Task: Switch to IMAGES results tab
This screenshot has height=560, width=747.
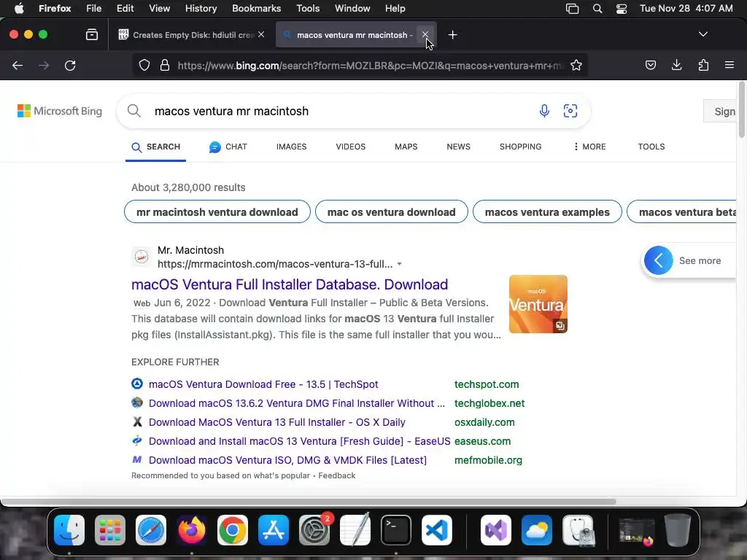Action: point(292,147)
